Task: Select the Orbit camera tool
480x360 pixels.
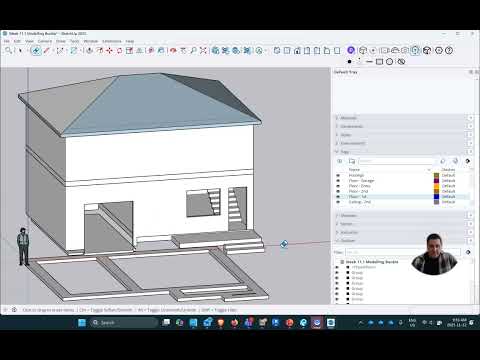Action: 173,50
